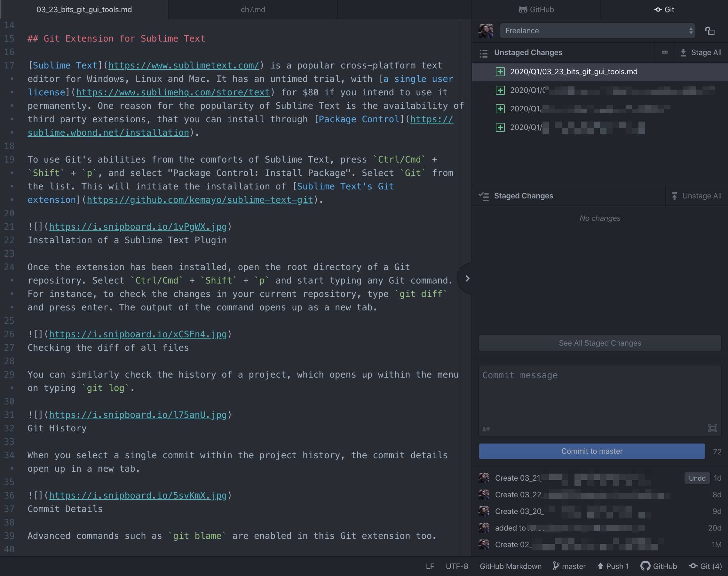Collapse the Git panel with the chevron
This screenshot has height=576, width=728.
[x=467, y=278]
